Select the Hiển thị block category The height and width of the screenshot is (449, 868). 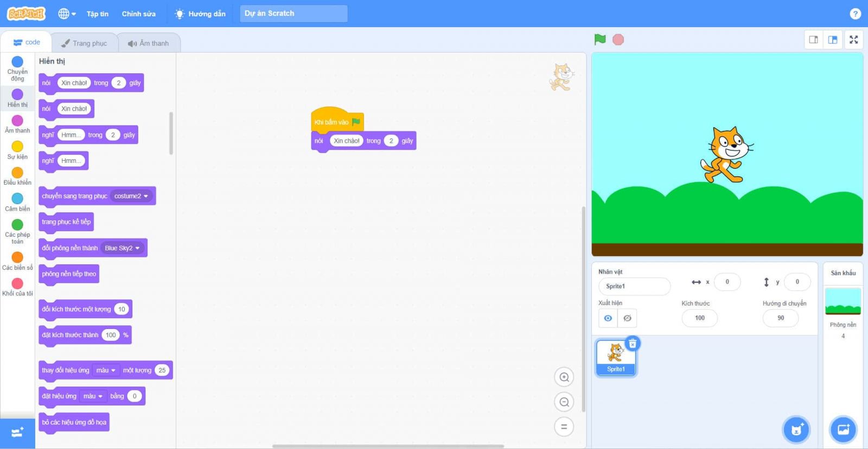coord(17,98)
